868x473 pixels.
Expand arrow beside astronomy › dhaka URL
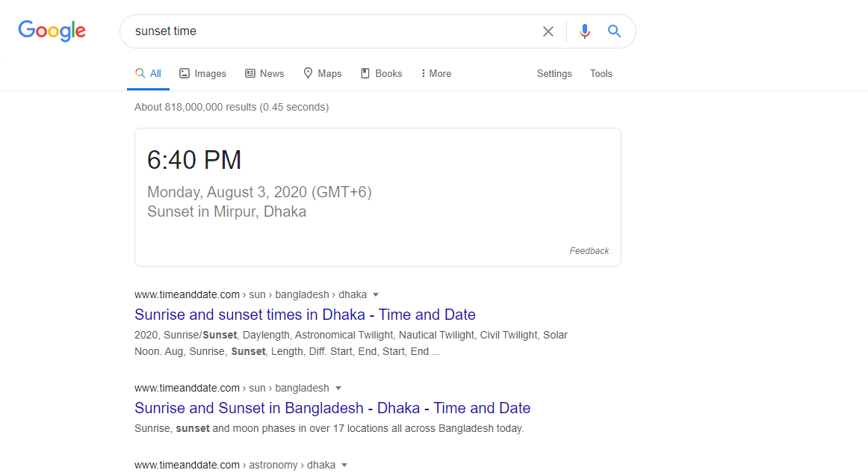click(344, 465)
